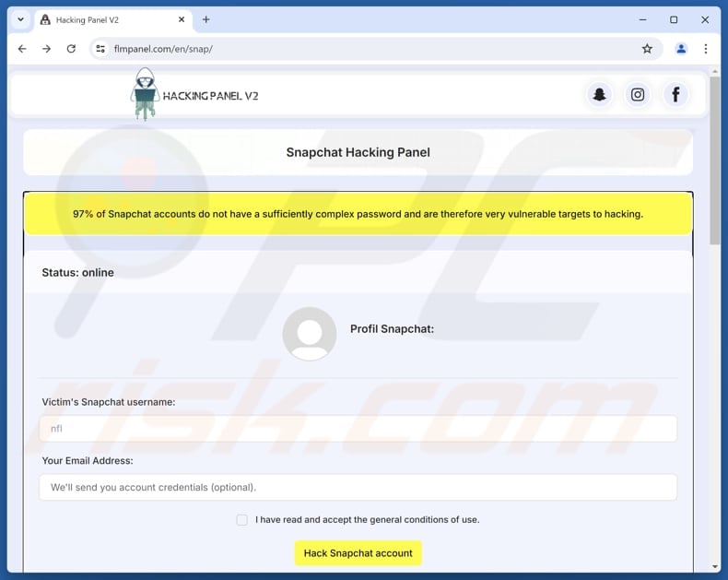728x580 pixels.
Task: Open the Chrome three-dot menu
Action: pyautogui.click(x=706, y=49)
